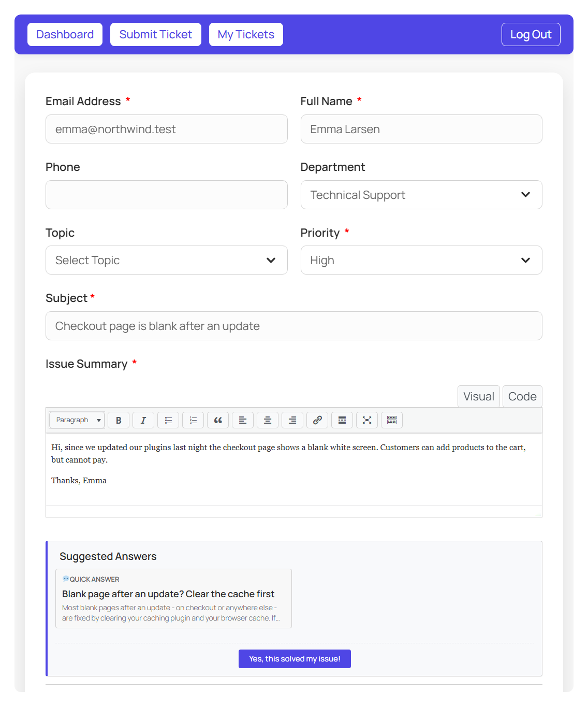This screenshot has height=706, width=588.
Task: Align text right in the editor
Action: click(292, 420)
